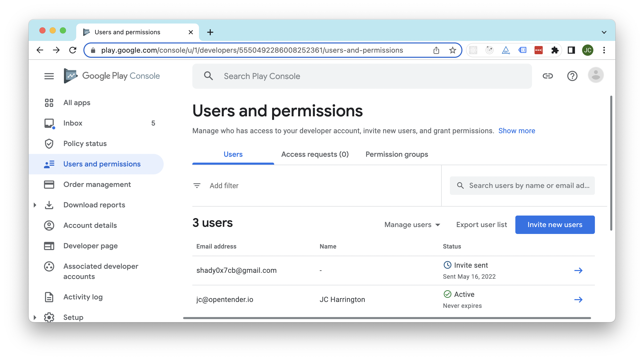Open the tab search chevron
The width and height of the screenshot is (644, 360).
point(604,32)
